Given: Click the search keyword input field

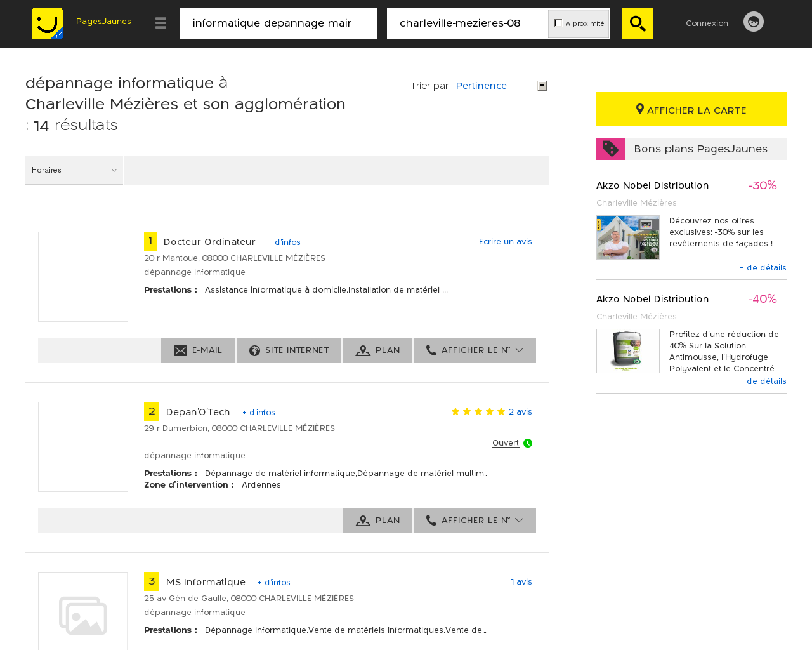Looking at the screenshot, I should (x=278, y=23).
